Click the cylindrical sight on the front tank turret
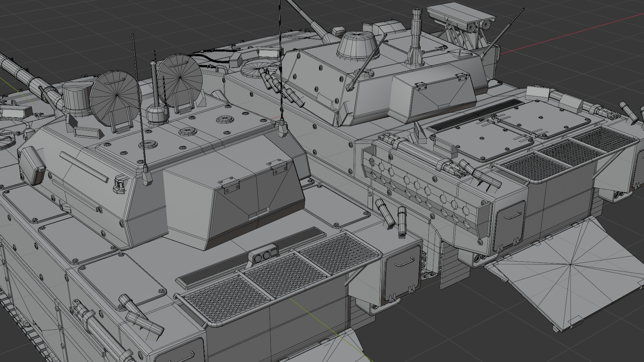644x362 pixels. coord(77,99)
